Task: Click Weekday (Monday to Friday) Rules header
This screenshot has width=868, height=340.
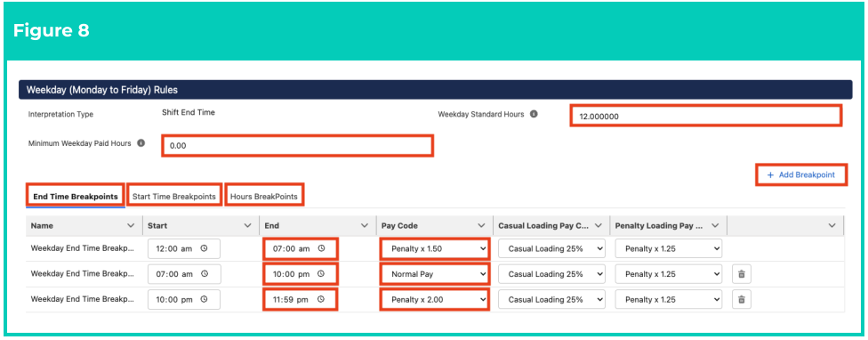Action: click(435, 89)
